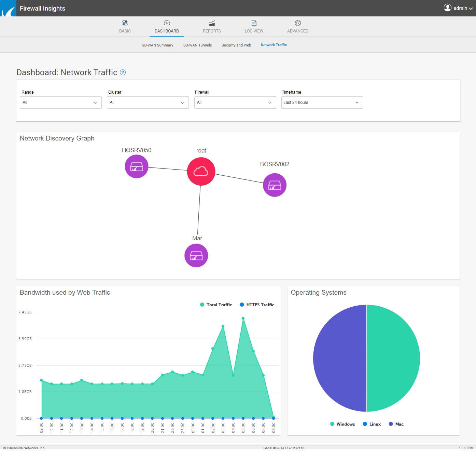This screenshot has width=476, height=456.
Task: Toggle Mac legend entry
Action: 396,424
